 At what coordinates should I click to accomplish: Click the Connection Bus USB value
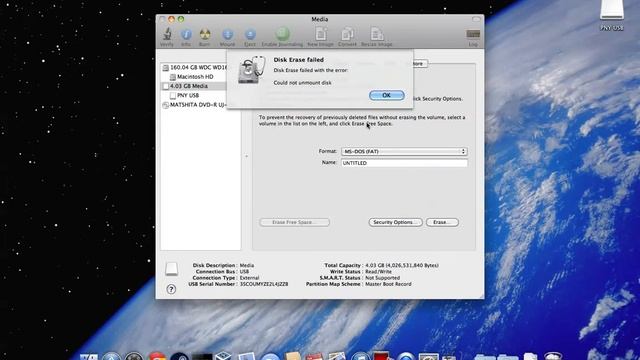pyautogui.click(x=244, y=271)
